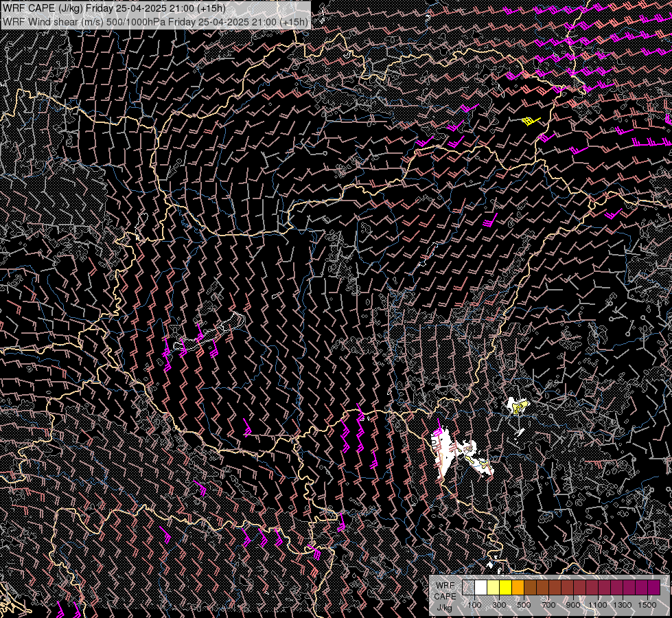The image size is (672, 618).
Task: Click the purple 1500 J/kg legend swatch
Action: tap(654, 588)
